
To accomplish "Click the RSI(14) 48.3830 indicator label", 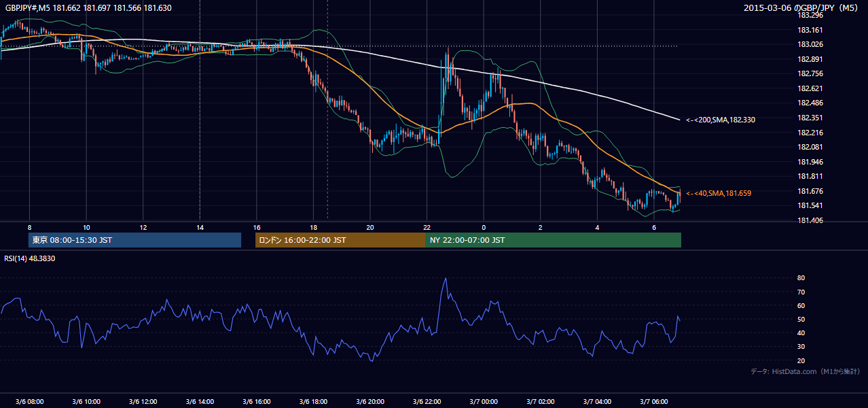I will pyautogui.click(x=30, y=258).
